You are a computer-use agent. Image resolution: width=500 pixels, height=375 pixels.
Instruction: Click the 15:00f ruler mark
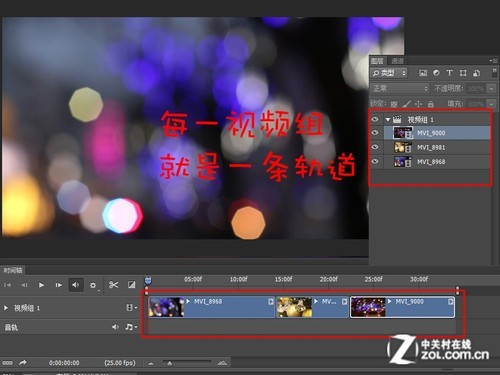tap(283, 279)
